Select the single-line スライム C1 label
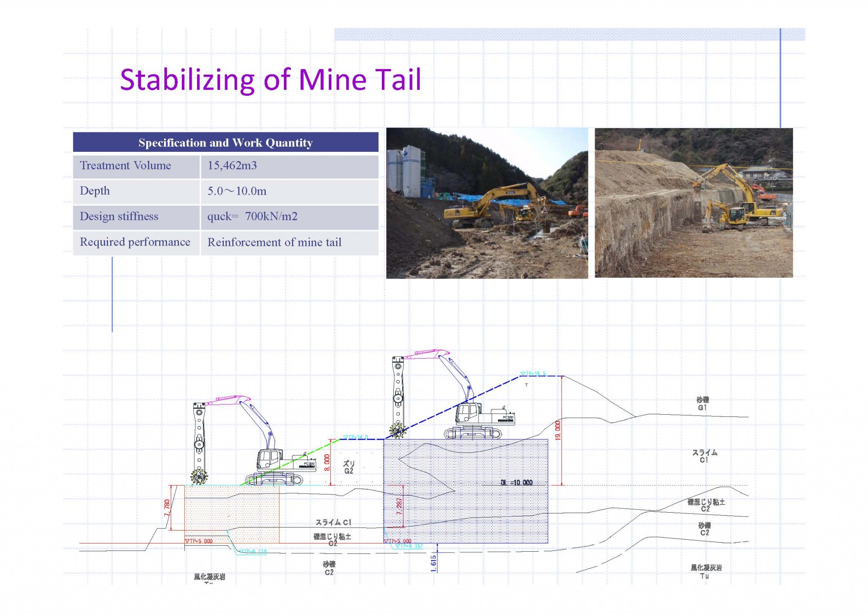 (333, 522)
